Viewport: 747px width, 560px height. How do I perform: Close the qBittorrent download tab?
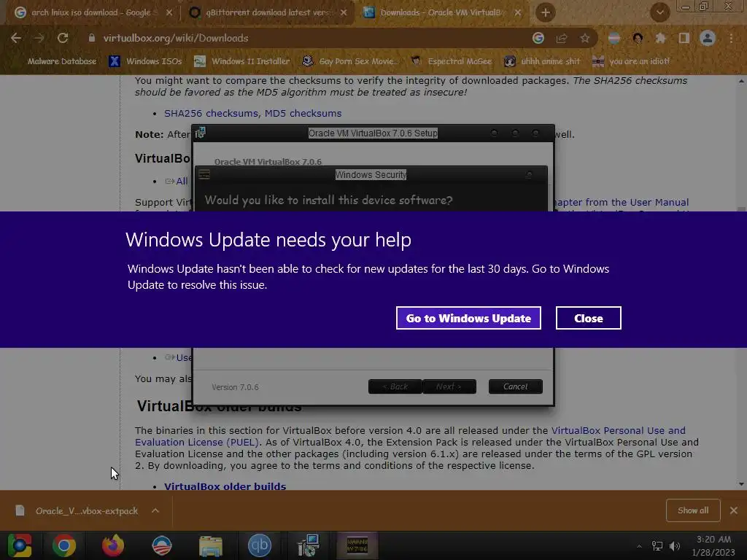pyautogui.click(x=344, y=12)
